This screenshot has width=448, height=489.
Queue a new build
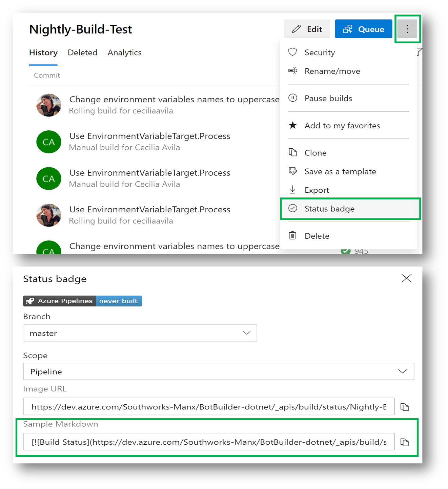364,29
